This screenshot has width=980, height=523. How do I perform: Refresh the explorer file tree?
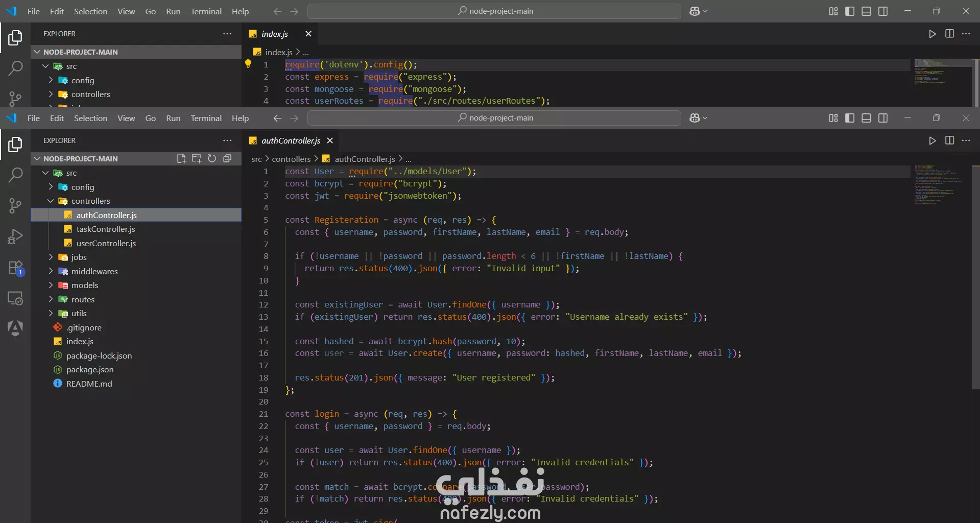[x=212, y=159]
